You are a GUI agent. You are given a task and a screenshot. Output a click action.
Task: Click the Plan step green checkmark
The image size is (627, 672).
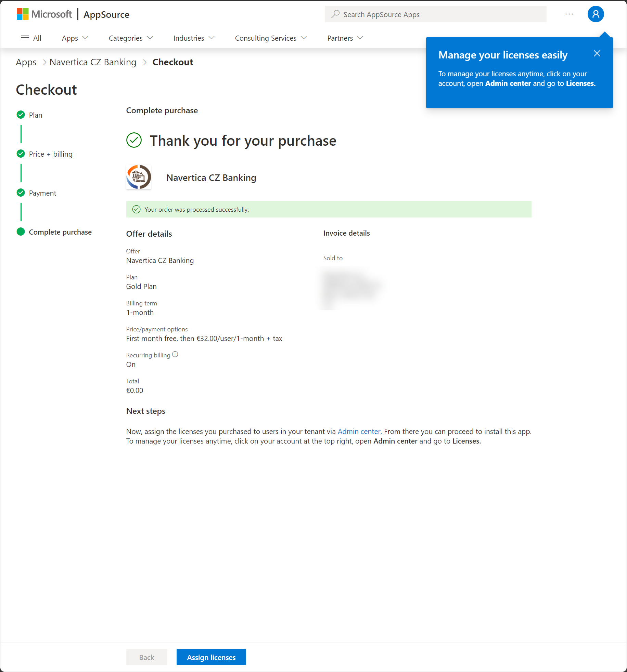pyautogui.click(x=21, y=115)
